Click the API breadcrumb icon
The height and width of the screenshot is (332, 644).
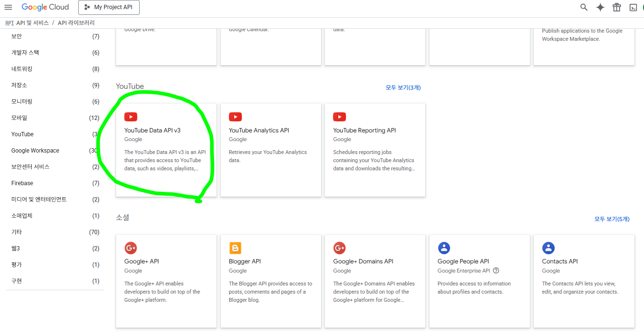click(10, 23)
